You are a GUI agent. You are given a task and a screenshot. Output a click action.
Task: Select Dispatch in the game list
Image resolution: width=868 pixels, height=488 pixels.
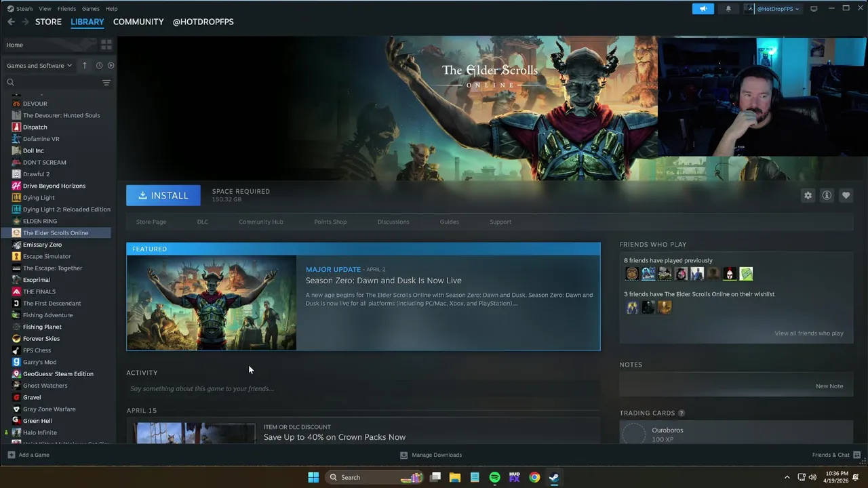point(35,127)
